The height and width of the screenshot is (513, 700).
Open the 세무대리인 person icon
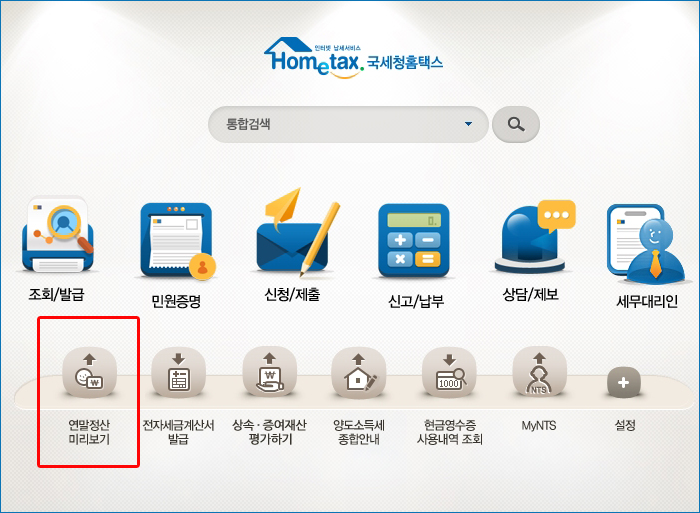[646, 244]
